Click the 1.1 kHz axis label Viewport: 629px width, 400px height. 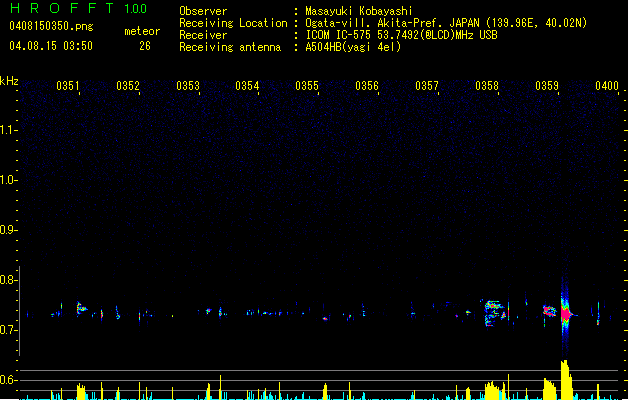coord(9,130)
